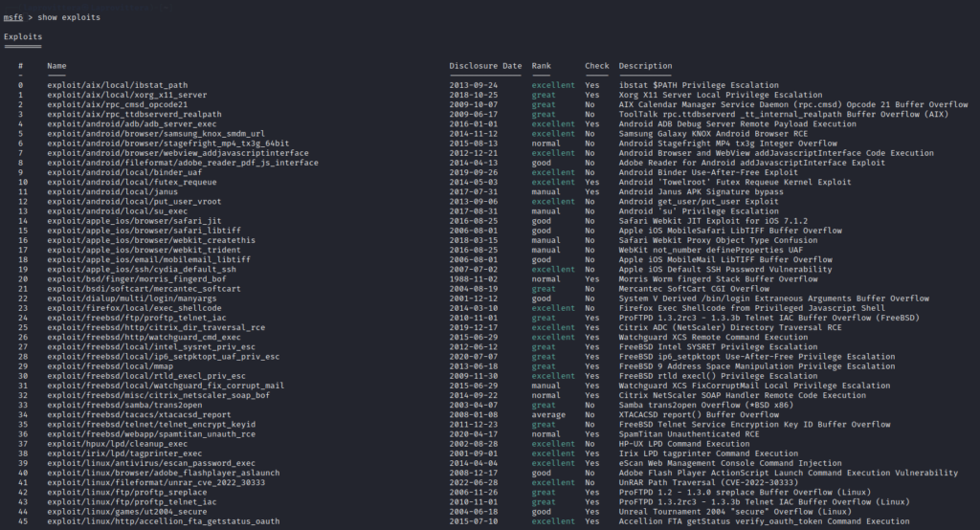Click exploit/android/adb/adb_server_exec name

coord(132,123)
